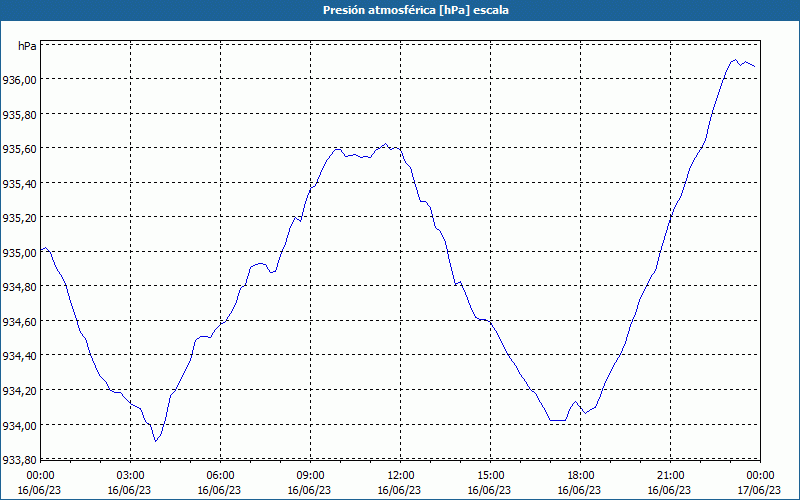Select the 935,80 y-axis label
800x500 pixels.
point(19,114)
